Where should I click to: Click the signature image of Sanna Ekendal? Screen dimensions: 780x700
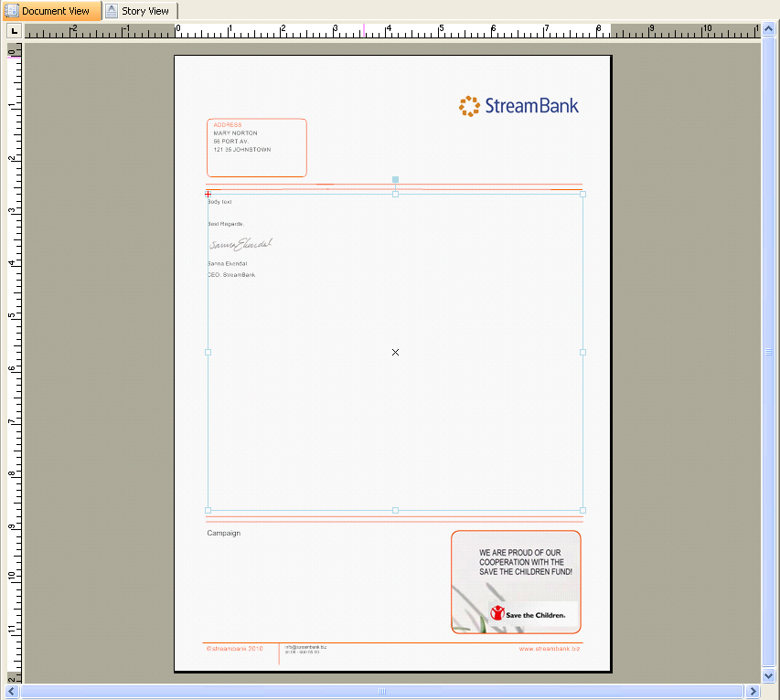click(x=240, y=244)
